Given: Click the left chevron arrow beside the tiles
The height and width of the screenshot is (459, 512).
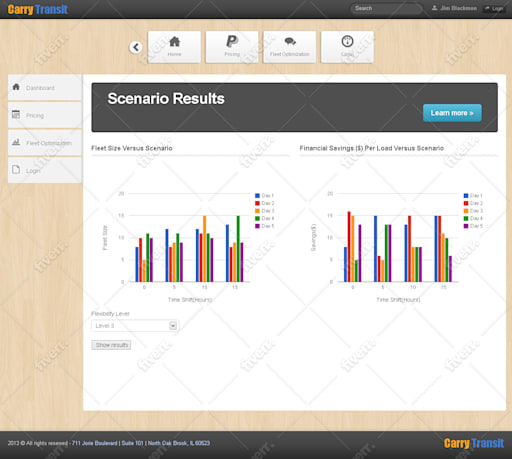Looking at the screenshot, I should tap(136, 47).
